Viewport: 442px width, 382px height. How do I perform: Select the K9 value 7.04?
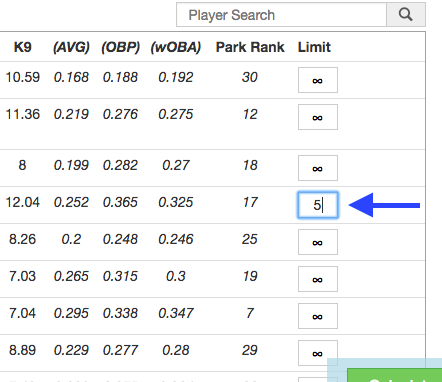[x=22, y=313]
